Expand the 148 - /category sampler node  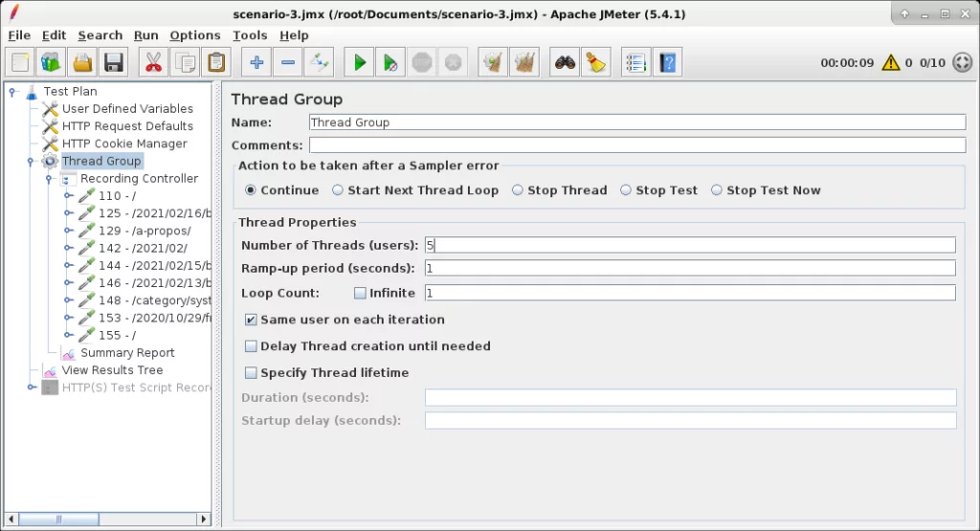pyautogui.click(x=68, y=300)
